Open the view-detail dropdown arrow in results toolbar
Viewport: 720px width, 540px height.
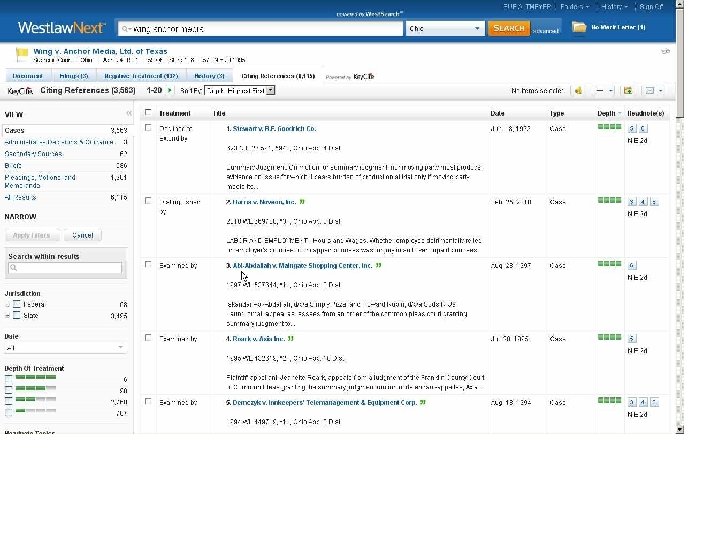[611, 91]
